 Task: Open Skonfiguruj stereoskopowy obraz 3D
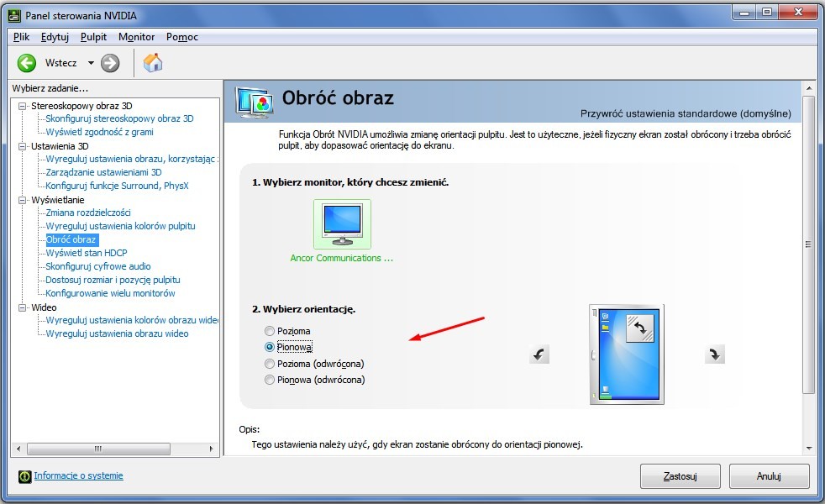tap(119, 118)
